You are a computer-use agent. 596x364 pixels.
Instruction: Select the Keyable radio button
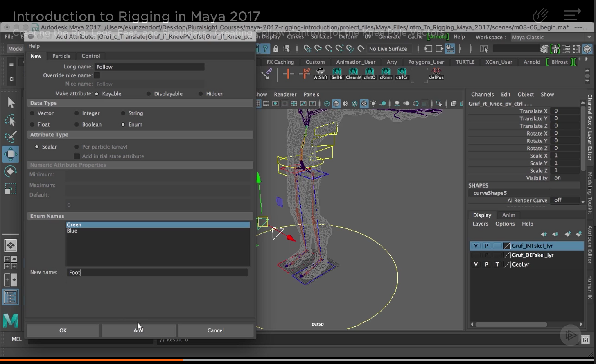point(97,94)
